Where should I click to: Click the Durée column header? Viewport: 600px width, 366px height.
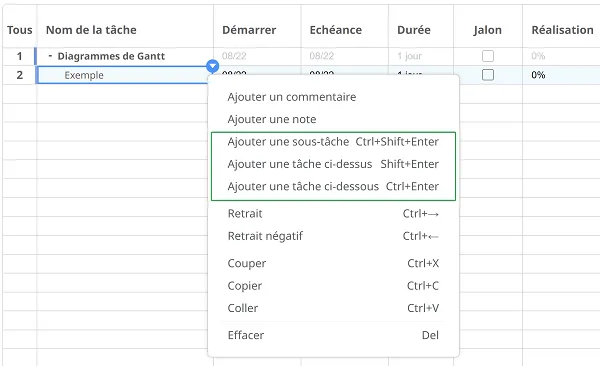tap(414, 30)
